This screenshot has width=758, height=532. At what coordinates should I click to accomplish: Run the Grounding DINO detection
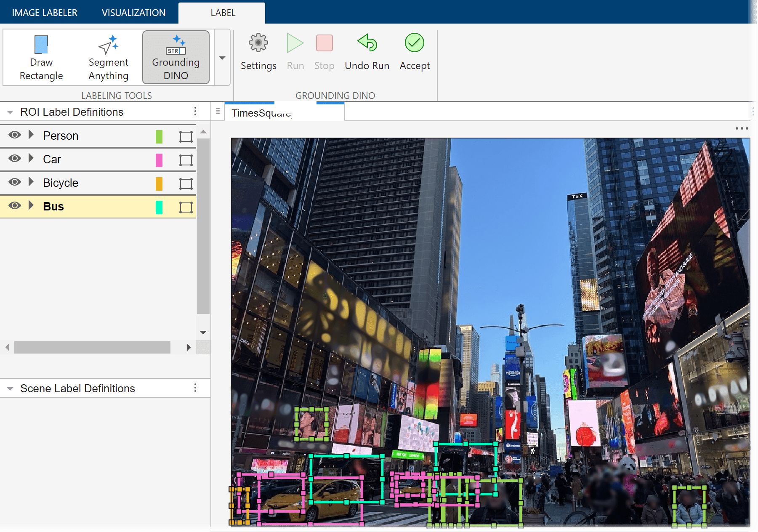click(295, 51)
